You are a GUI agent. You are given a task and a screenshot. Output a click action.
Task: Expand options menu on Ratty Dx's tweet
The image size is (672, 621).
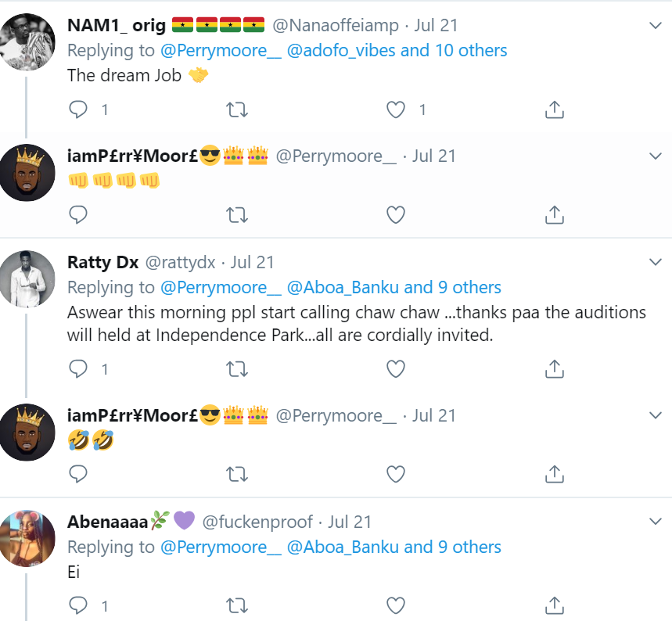coord(656,262)
